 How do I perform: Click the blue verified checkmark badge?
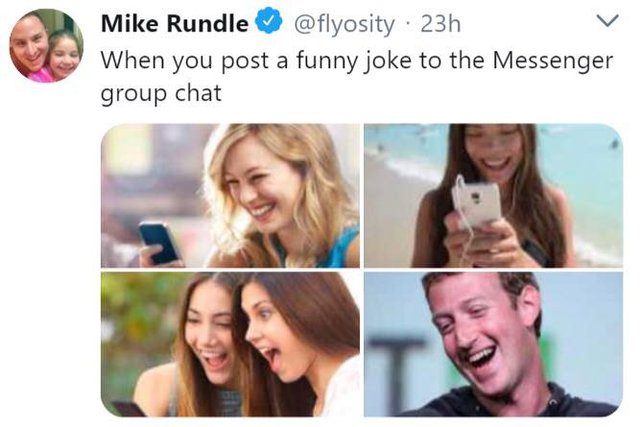tap(269, 23)
